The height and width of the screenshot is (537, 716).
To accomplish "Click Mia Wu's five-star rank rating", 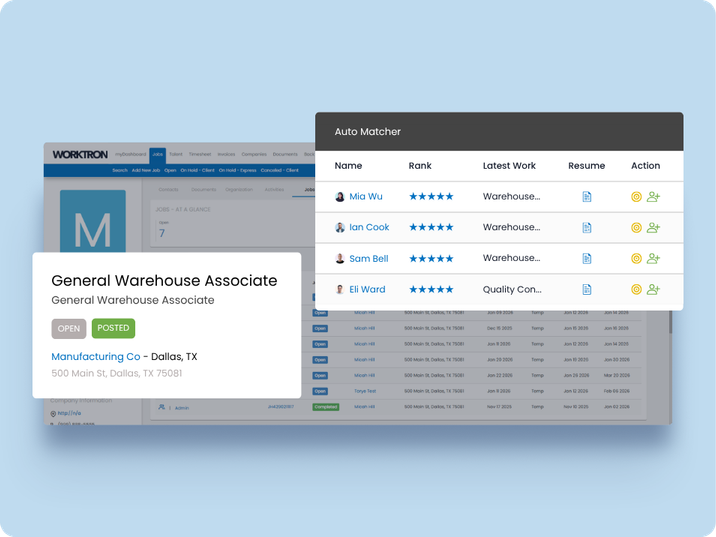I will 431,197.
